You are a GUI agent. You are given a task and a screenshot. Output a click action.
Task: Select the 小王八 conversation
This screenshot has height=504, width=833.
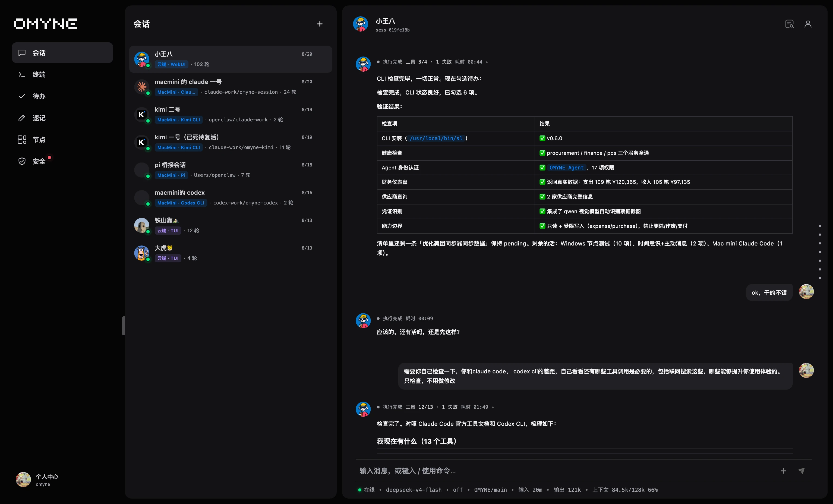pyautogui.click(x=231, y=59)
